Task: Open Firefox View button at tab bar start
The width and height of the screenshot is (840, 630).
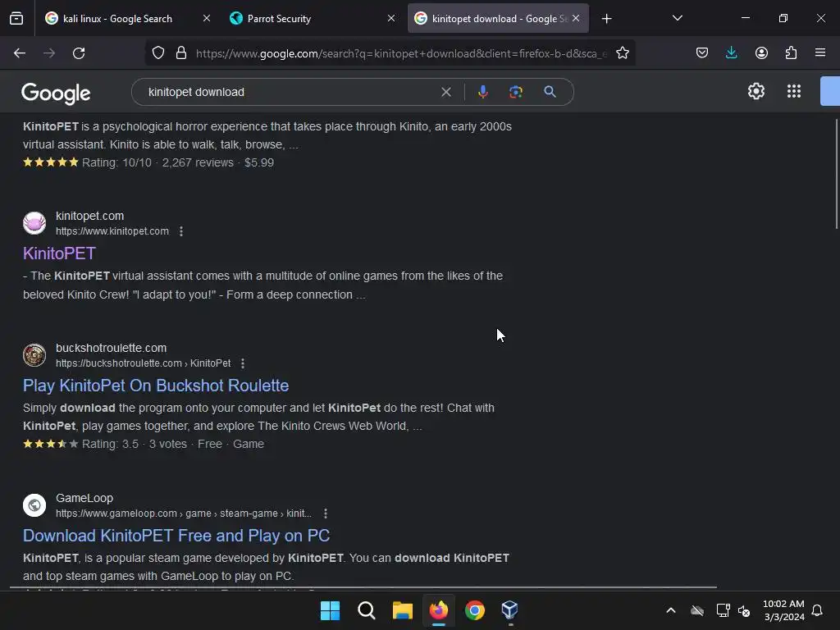Action: [16, 19]
